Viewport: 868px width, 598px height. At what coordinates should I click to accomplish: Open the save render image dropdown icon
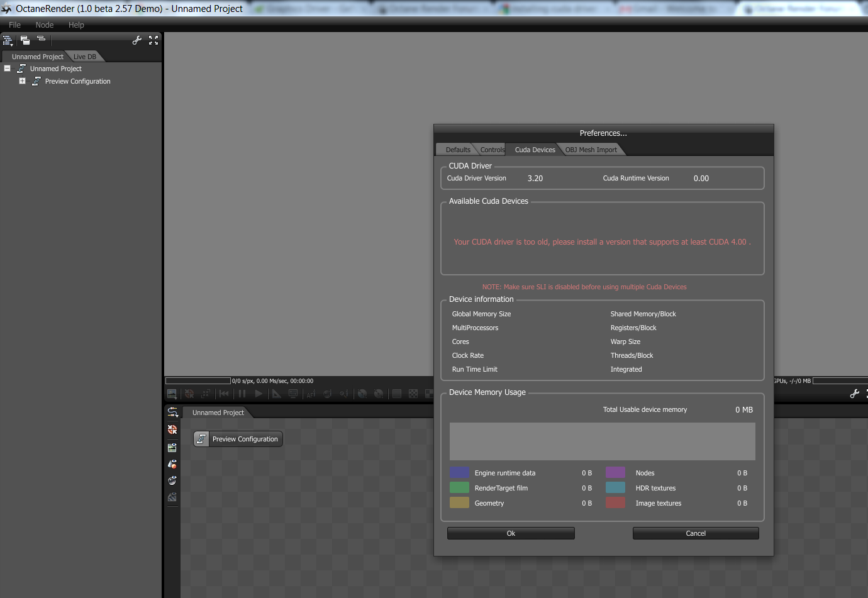172,394
